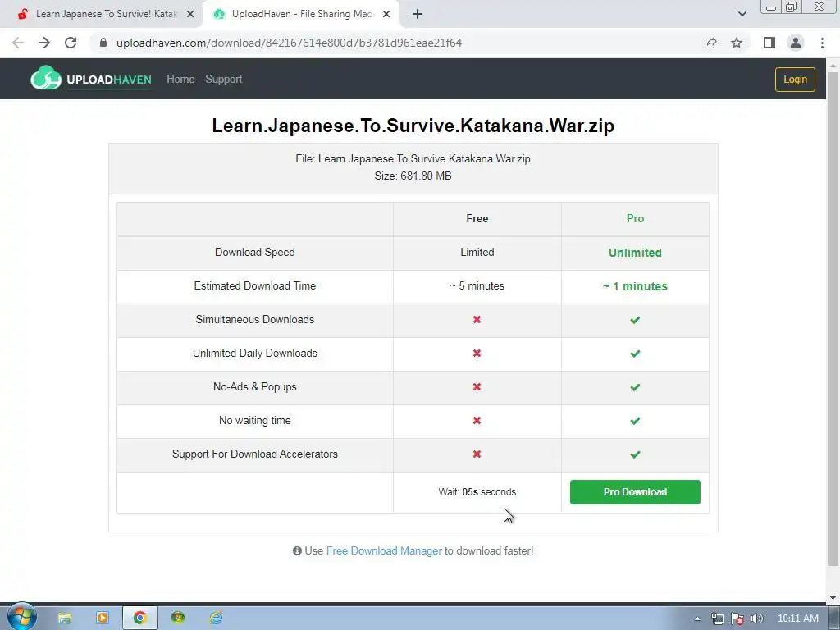Click the Chrome taskbar icon
This screenshot has height=630, width=840.
pyautogui.click(x=139, y=618)
